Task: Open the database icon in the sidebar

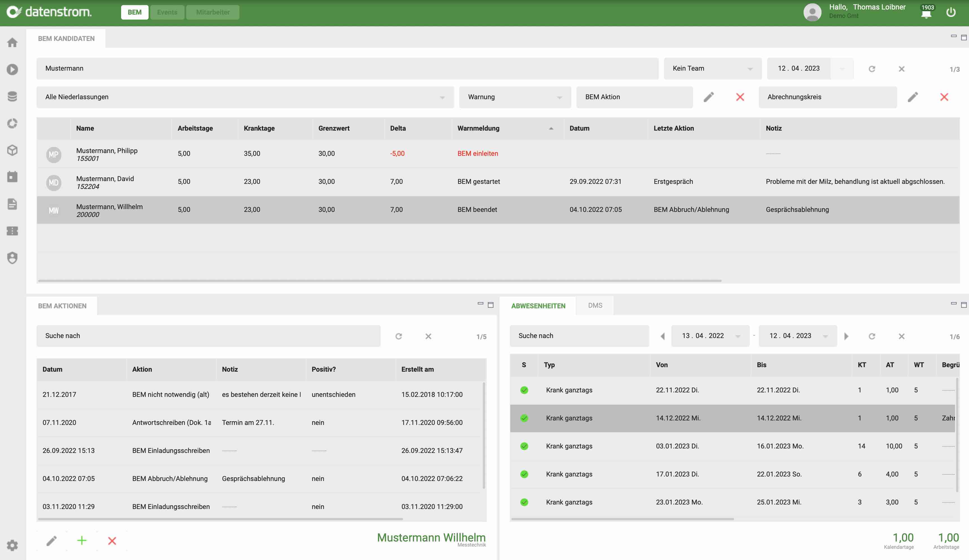Action: (13, 96)
